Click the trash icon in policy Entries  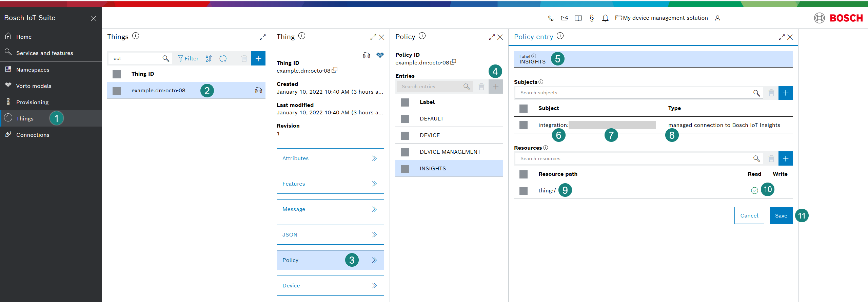(x=481, y=87)
